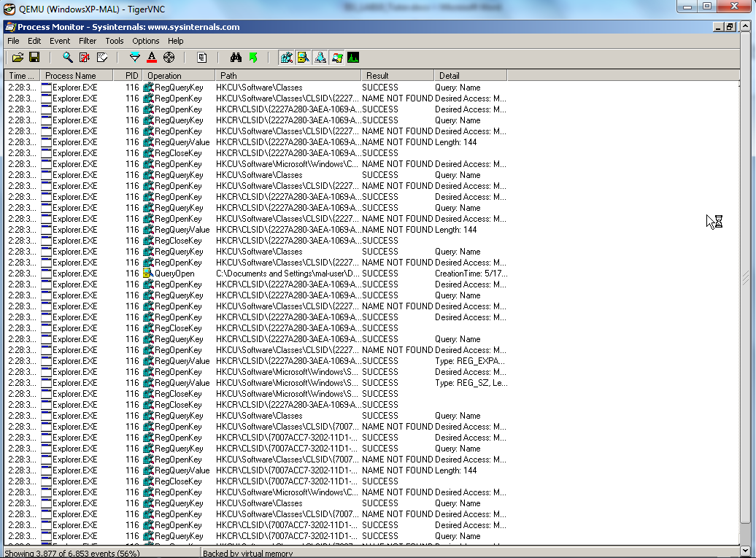Click the vertical scrollbar up arrow
This screenshot has height=558, width=756.
(745, 26)
